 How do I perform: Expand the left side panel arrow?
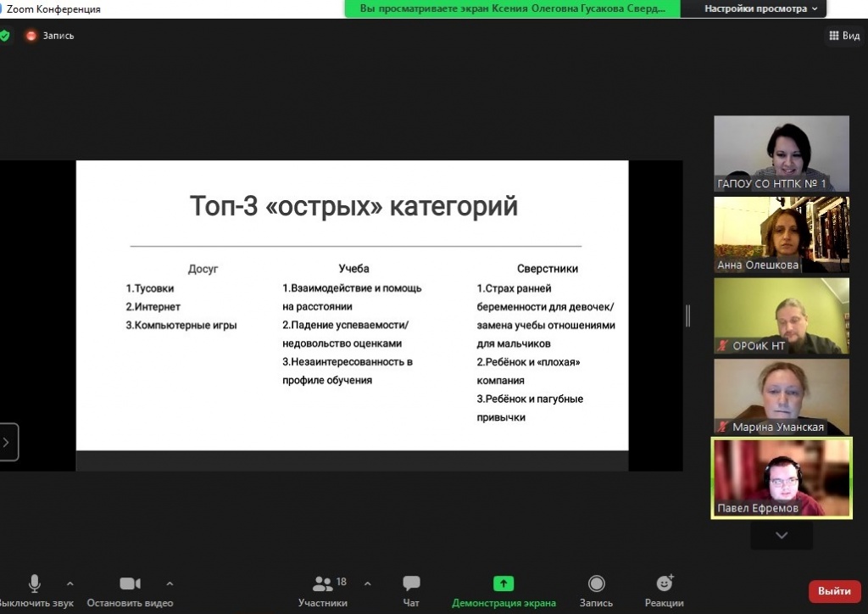pos(7,442)
